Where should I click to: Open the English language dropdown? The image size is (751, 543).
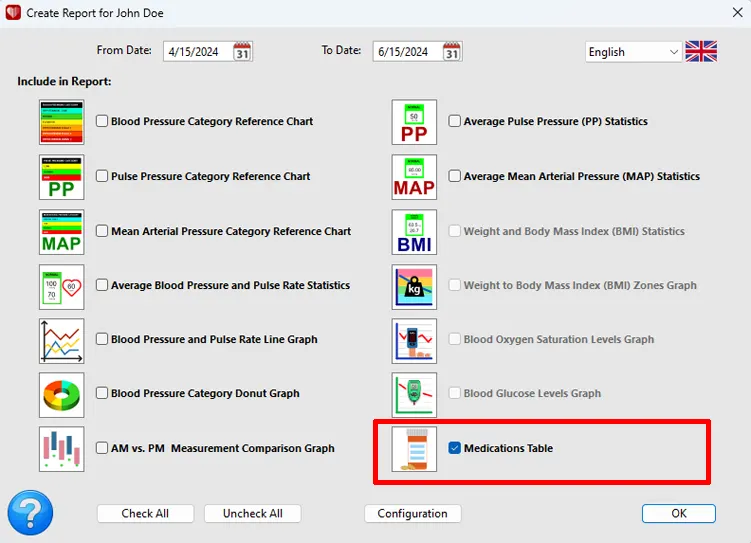(633, 52)
